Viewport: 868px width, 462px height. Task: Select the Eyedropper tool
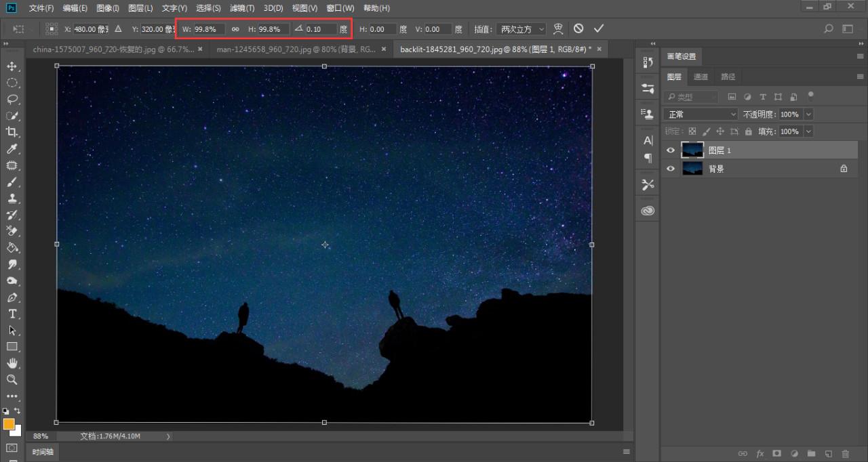12,149
